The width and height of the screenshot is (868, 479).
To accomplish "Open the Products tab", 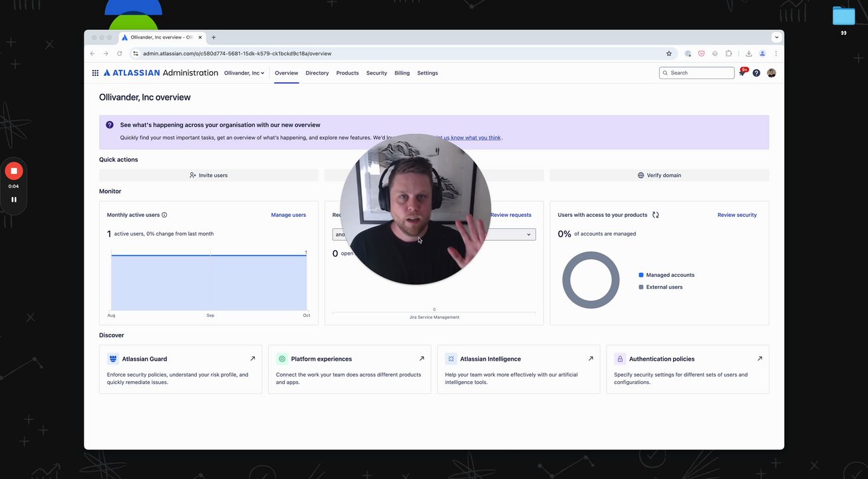I will point(347,73).
